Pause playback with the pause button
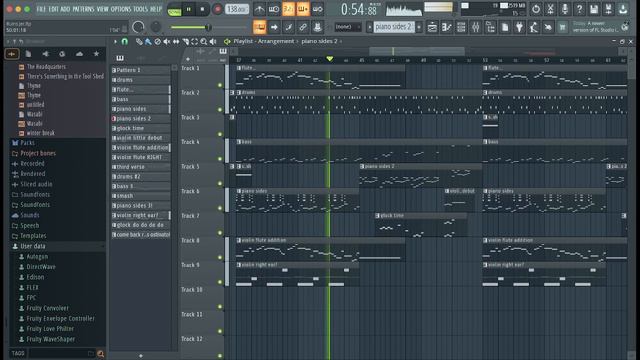The height and width of the screenshot is (360, 640). tap(189, 9)
